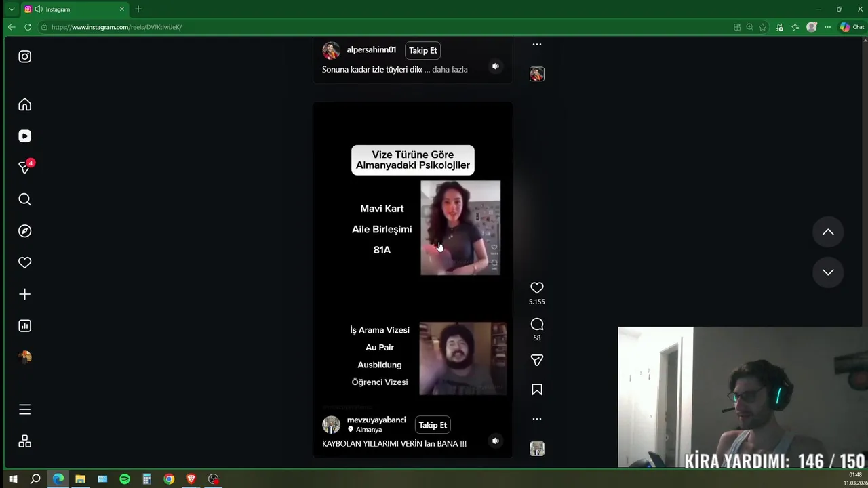Click the 5.155 likes count
This screenshot has width=868, height=488.
(536, 302)
